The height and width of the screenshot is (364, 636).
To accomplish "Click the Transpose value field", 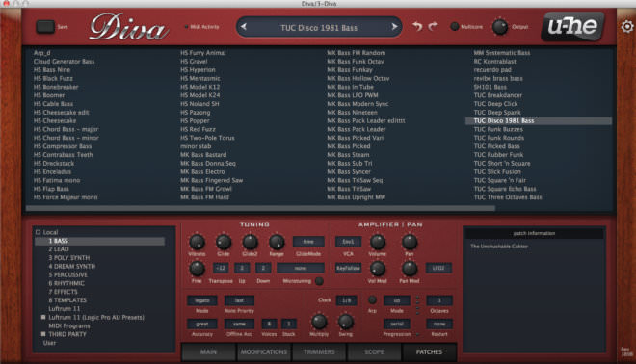I will click(221, 268).
